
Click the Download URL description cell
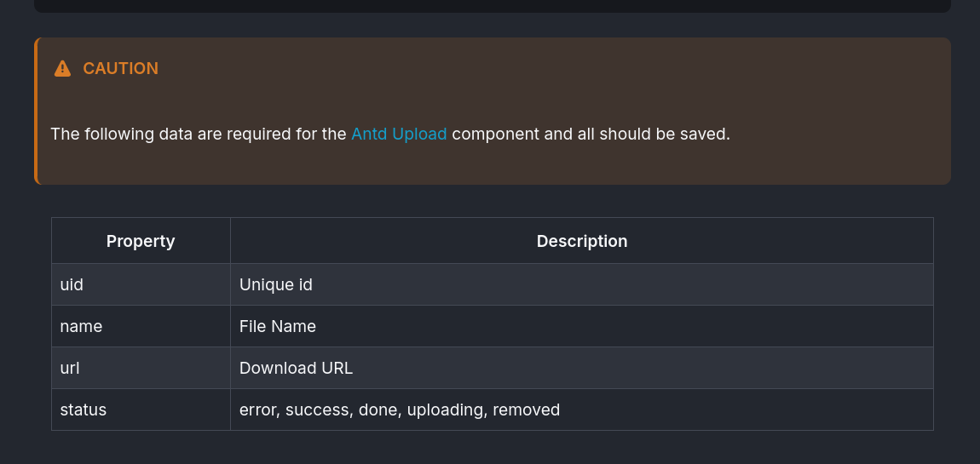click(x=582, y=369)
